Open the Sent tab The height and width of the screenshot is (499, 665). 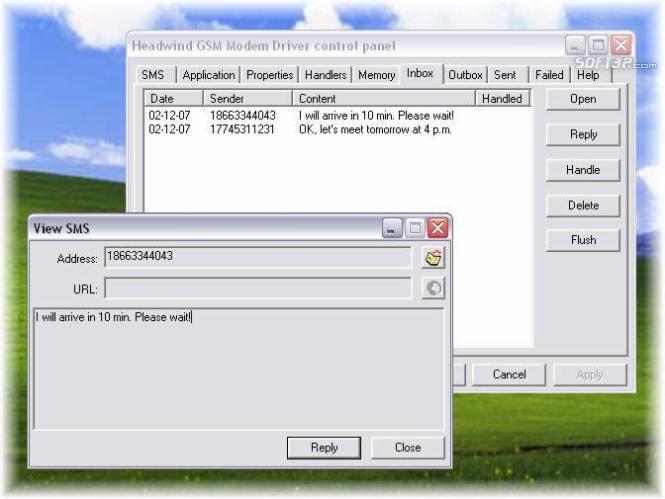(x=508, y=75)
